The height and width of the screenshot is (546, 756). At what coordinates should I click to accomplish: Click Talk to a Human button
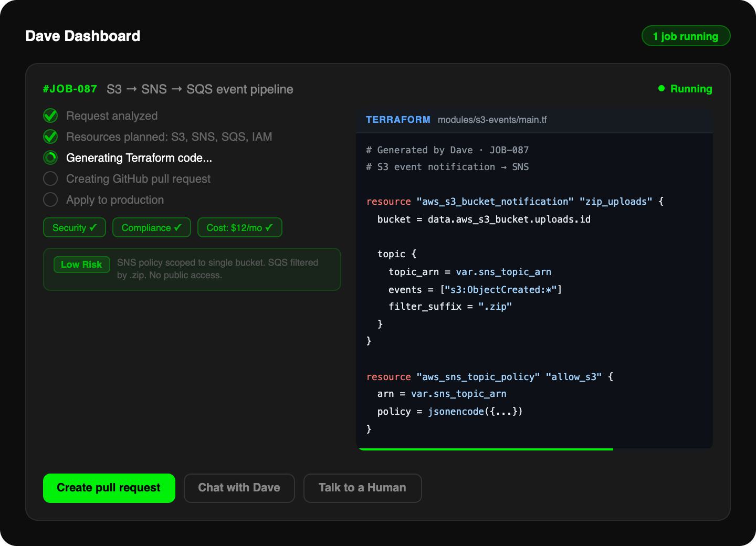point(362,488)
